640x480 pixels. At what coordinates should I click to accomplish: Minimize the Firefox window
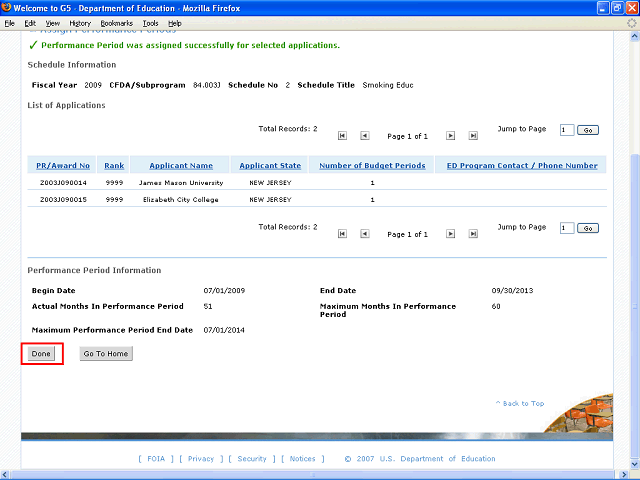603,8
